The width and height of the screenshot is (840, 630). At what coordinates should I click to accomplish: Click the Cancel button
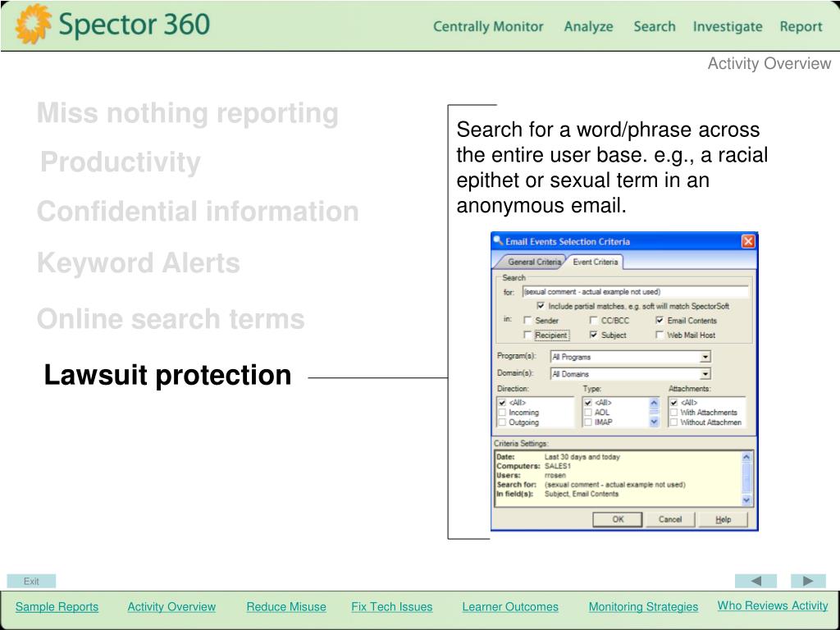[669, 519]
